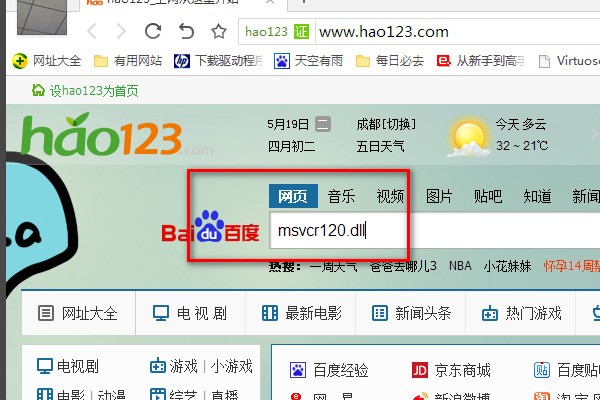Switch to the 图片 search tab
The width and height of the screenshot is (600, 400).
(439, 196)
